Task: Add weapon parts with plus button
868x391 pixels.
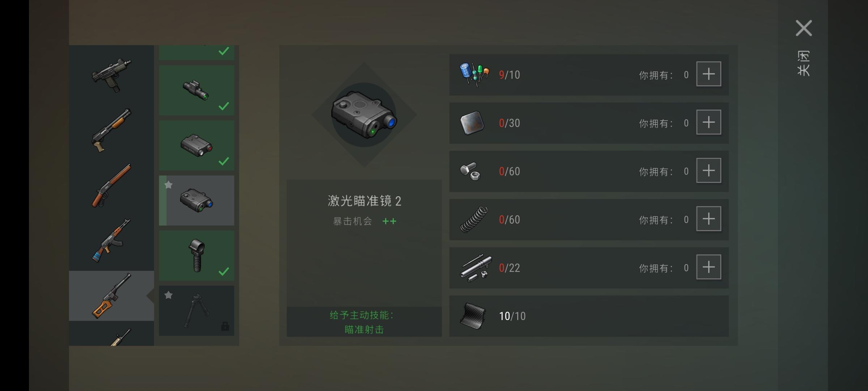Action: click(709, 267)
